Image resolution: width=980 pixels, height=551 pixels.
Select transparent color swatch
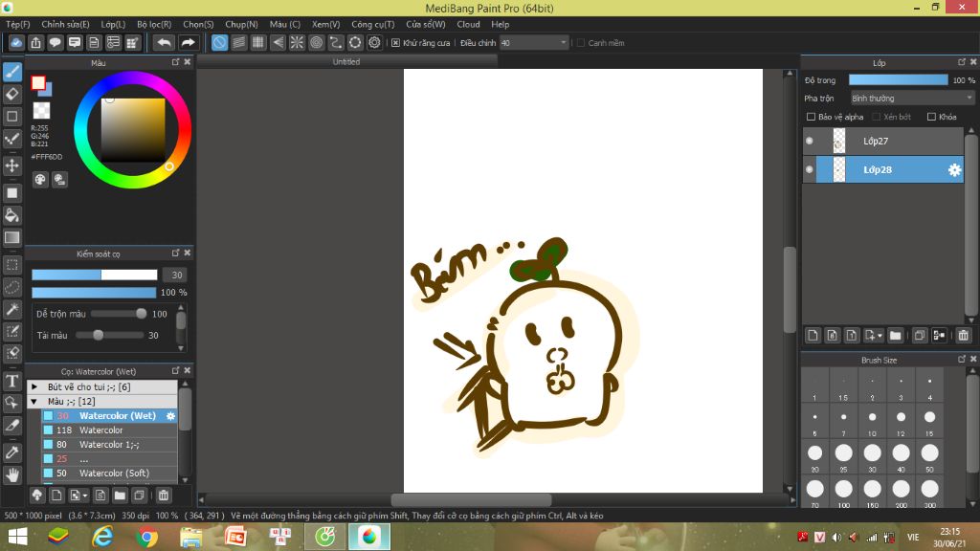(41, 111)
